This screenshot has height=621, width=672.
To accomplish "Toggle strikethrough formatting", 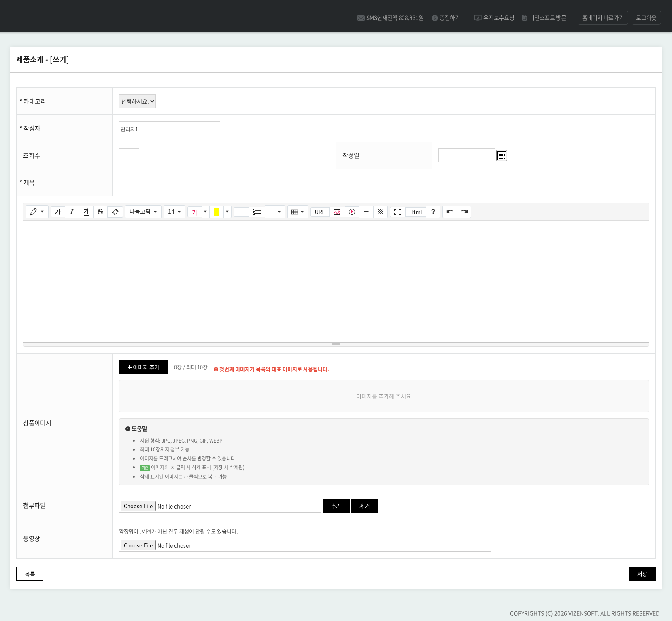I will click(100, 212).
